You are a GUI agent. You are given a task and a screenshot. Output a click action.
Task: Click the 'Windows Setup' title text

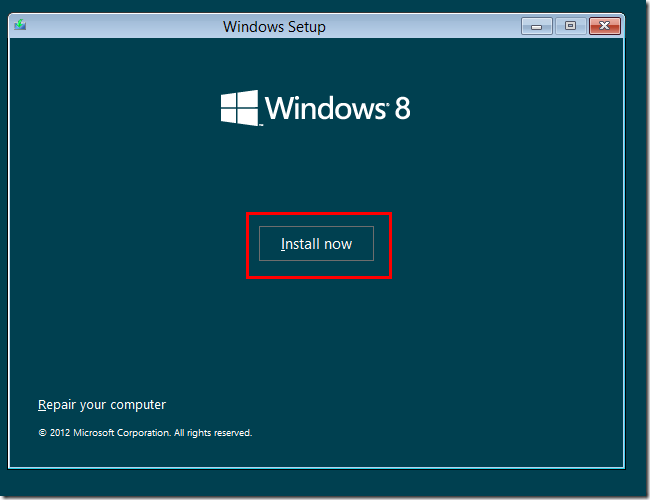tap(274, 27)
